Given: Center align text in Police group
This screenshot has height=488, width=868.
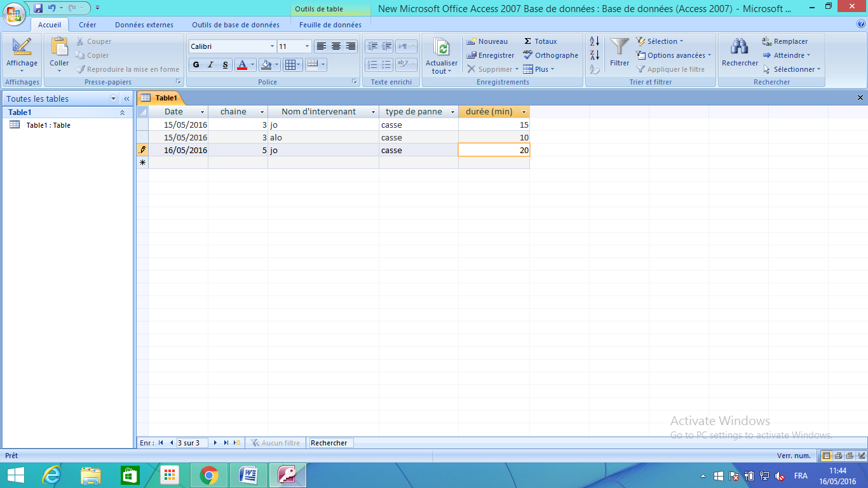Looking at the screenshot, I should [x=336, y=46].
